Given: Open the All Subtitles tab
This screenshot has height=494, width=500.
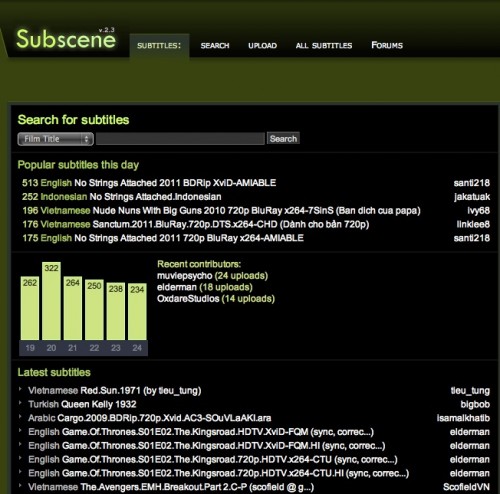Looking at the screenshot, I should [x=324, y=45].
